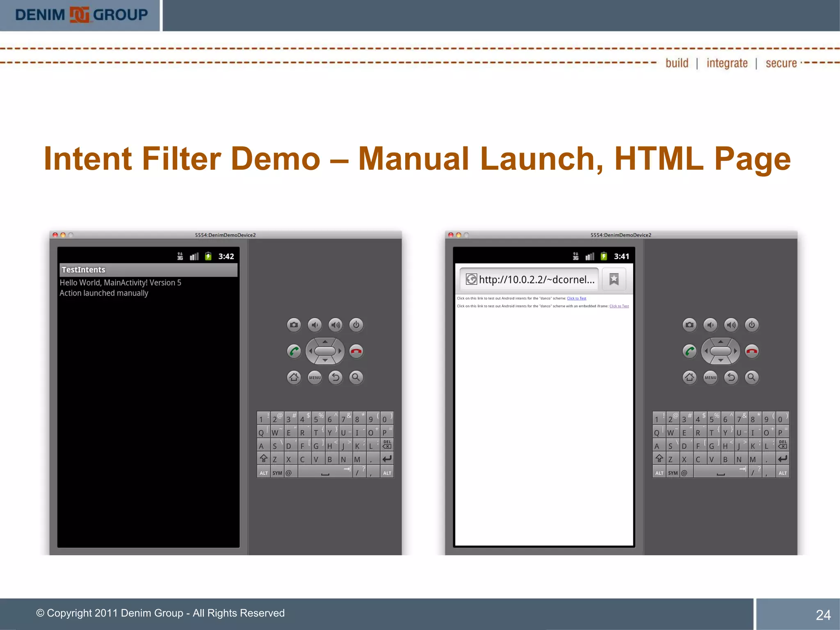Viewport: 840px width, 630px height.
Task: Click SYM key on left emulator keyboard
Action: click(x=277, y=472)
